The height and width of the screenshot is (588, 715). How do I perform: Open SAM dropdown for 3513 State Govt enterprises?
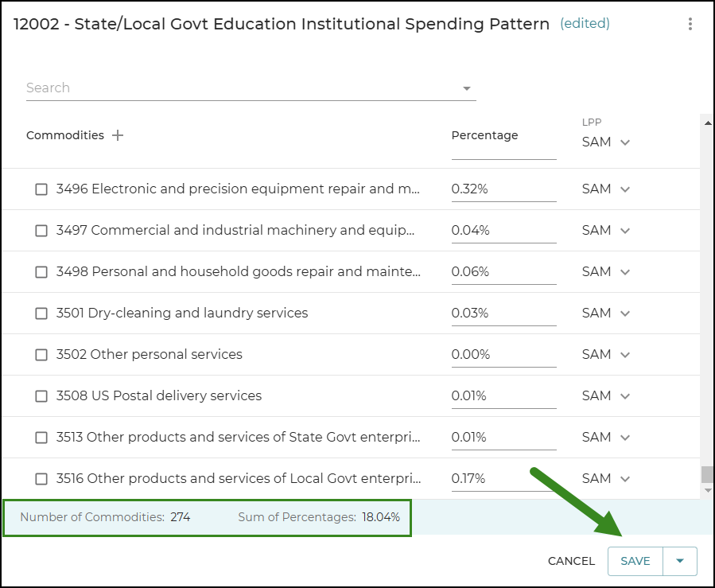[605, 438]
